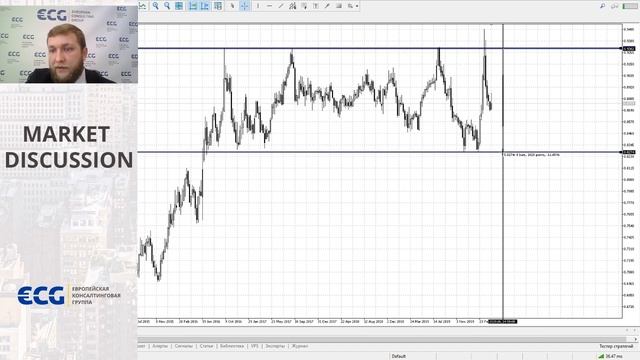
Task: Select the standard cursor arrow tool
Action: pos(232,6)
